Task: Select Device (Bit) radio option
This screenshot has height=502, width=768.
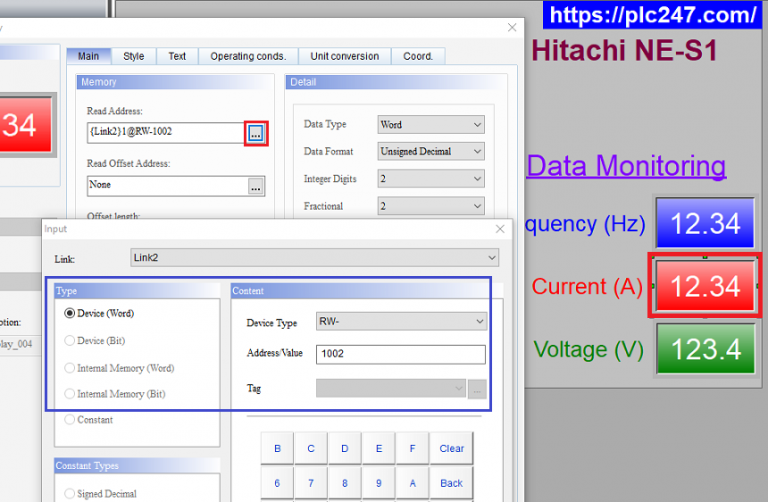Action: [x=95, y=341]
